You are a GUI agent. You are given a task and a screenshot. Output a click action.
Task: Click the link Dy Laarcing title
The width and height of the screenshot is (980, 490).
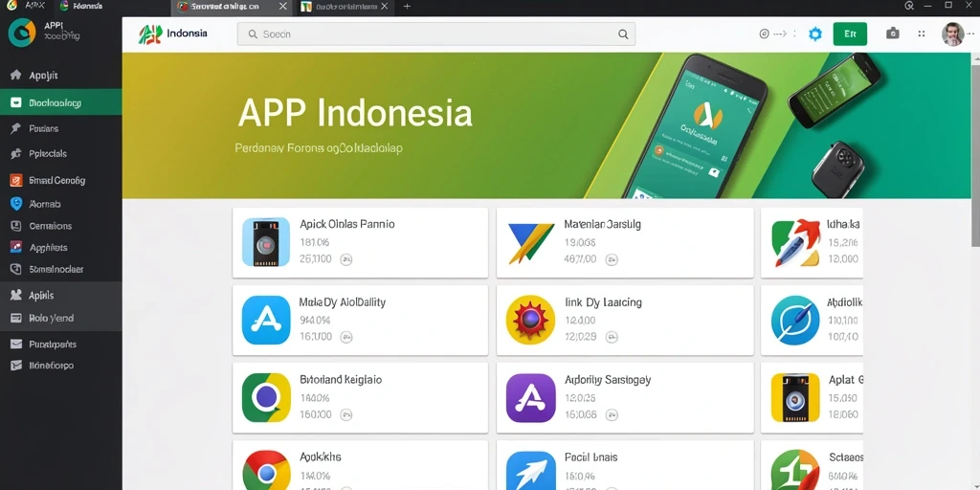[603, 302]
